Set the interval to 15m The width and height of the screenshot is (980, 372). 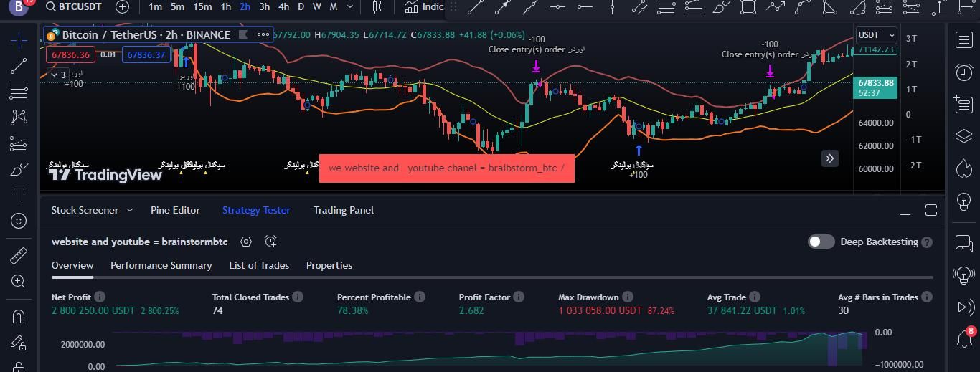tap(202, 6)
